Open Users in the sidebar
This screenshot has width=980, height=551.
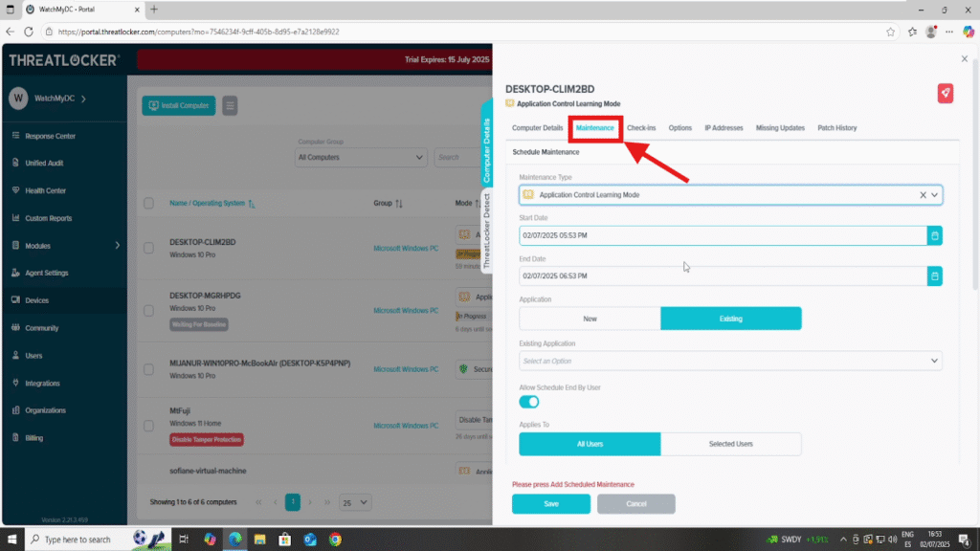point(33,356)
